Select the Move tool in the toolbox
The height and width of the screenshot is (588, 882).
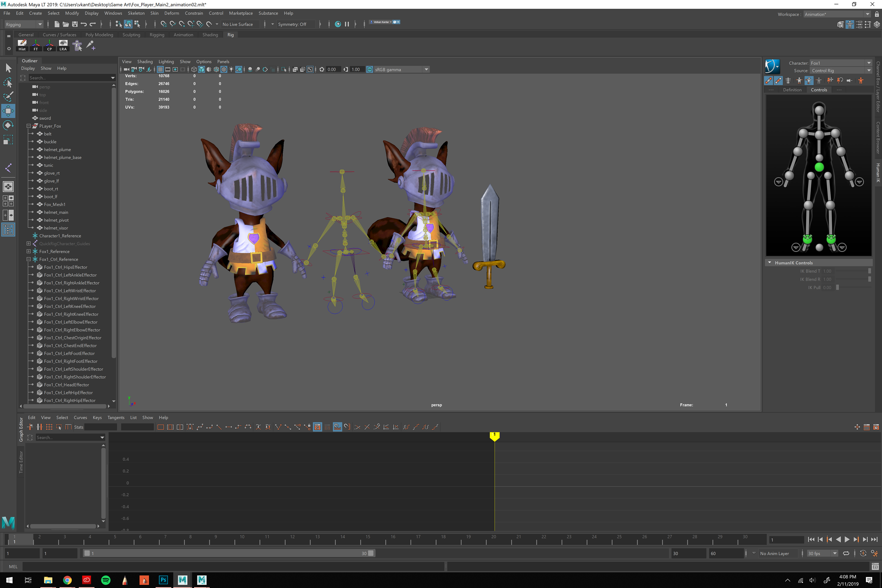8,111
